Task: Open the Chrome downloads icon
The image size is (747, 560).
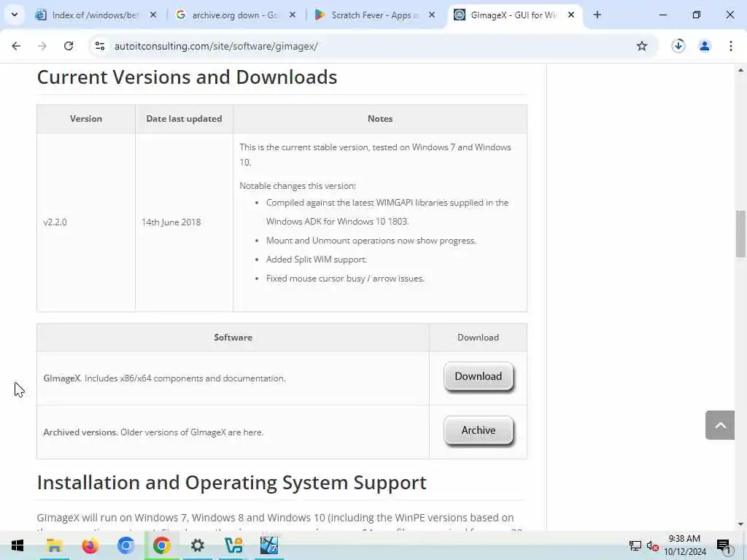Action: [678, 46]
